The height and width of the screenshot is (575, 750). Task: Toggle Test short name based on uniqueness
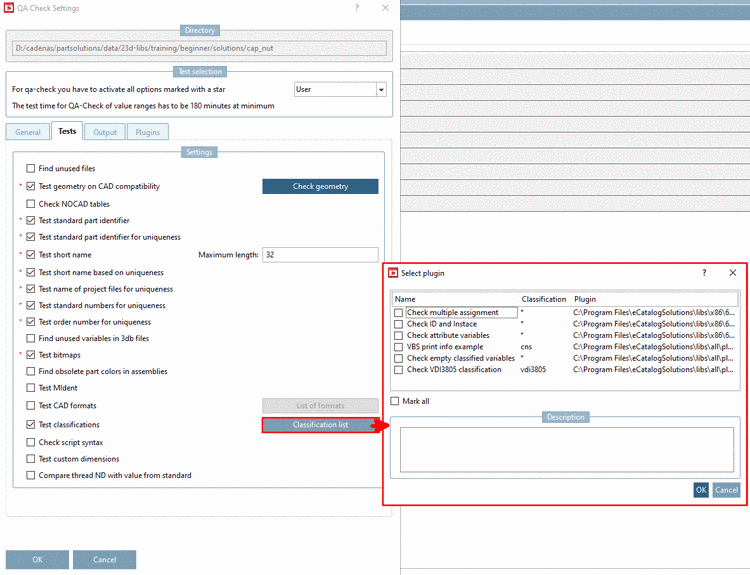(x=31, y=272)
